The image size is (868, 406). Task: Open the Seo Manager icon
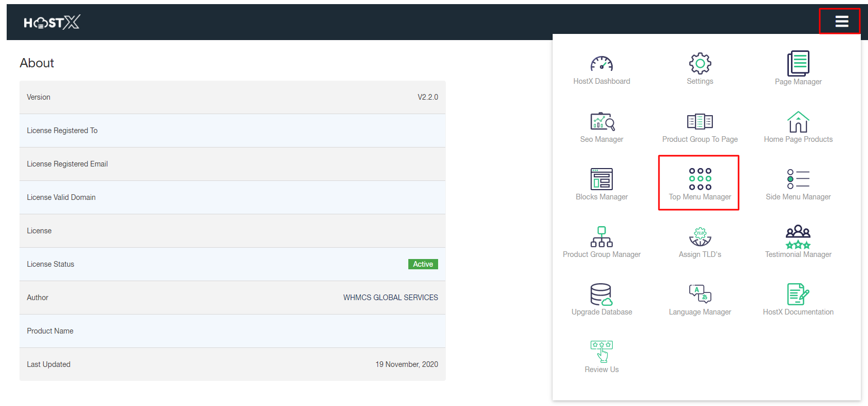(602, 122)
